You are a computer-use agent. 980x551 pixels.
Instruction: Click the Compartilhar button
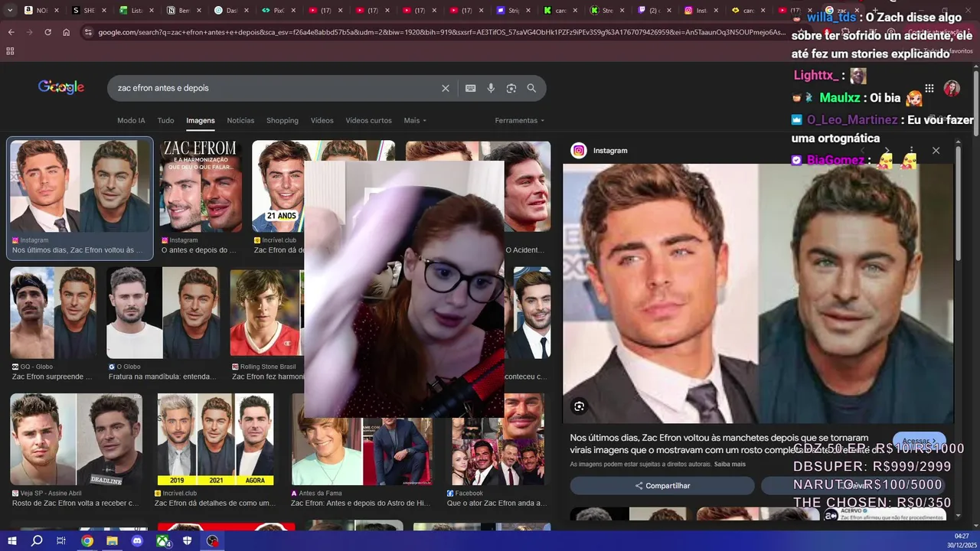tap(662, 486)
